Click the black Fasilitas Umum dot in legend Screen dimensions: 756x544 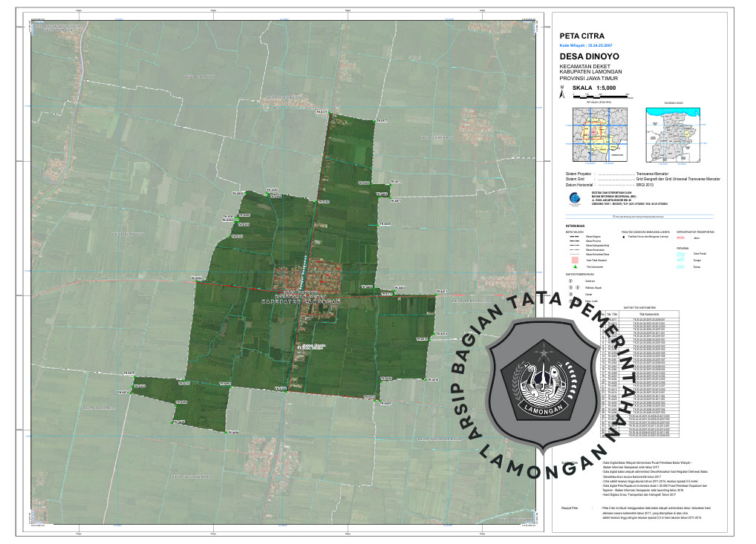tap(623, 237)
